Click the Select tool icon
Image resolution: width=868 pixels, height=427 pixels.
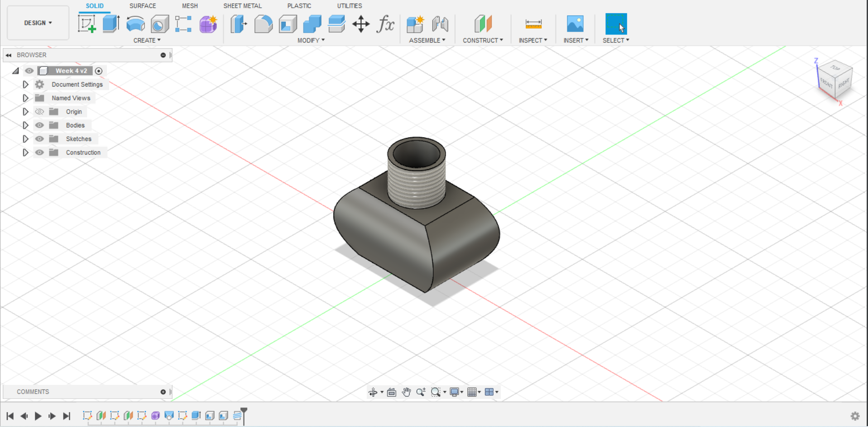[x=616, y=24]
